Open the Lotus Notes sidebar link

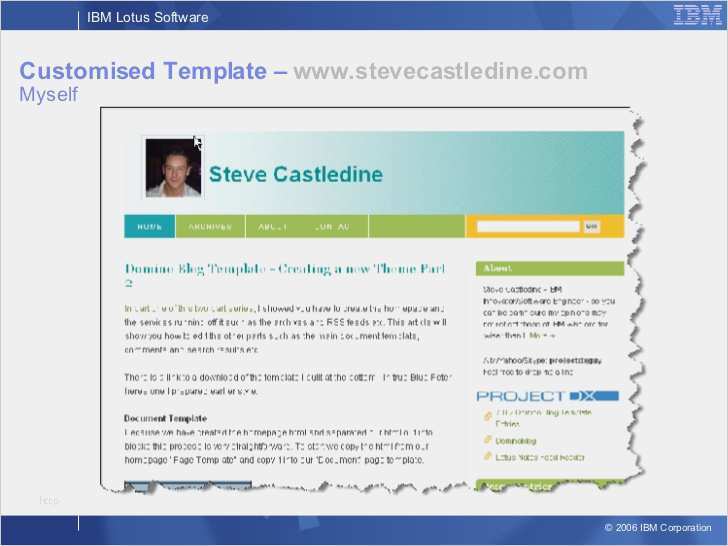(540, 457)
